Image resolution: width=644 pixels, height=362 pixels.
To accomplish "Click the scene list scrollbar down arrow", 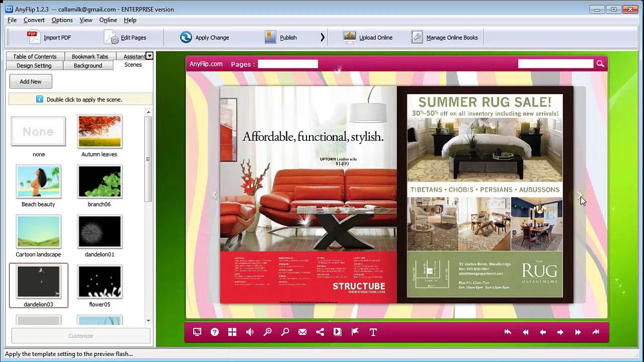I will 148,320.
